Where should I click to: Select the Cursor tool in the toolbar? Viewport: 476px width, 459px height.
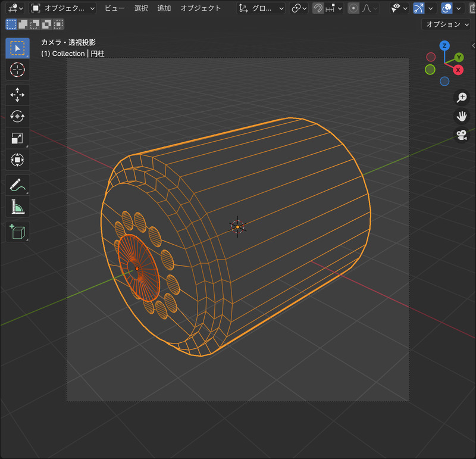pyautogui.click(x=17, y=70)
